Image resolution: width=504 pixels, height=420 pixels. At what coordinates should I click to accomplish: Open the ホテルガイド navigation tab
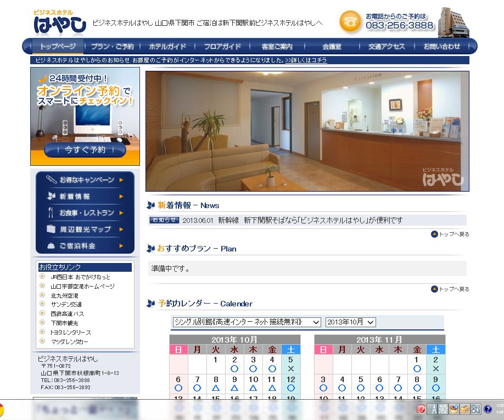(167, 46)
